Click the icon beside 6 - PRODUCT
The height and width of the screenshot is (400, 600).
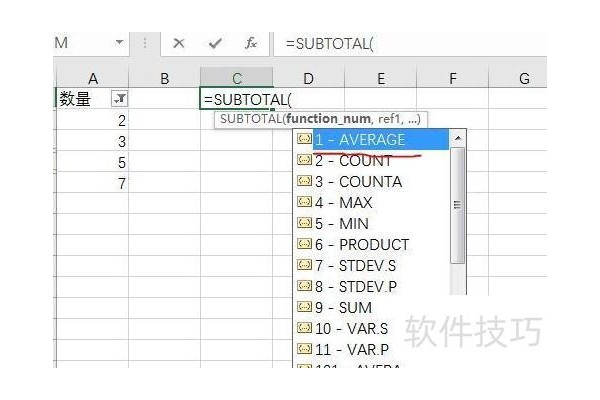point(304,245)
